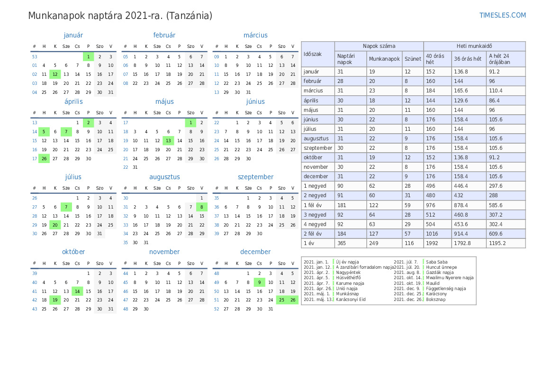The image size is (554, 392).
Task: Click week number 53 in January
Action: click(x=35, y=57)
